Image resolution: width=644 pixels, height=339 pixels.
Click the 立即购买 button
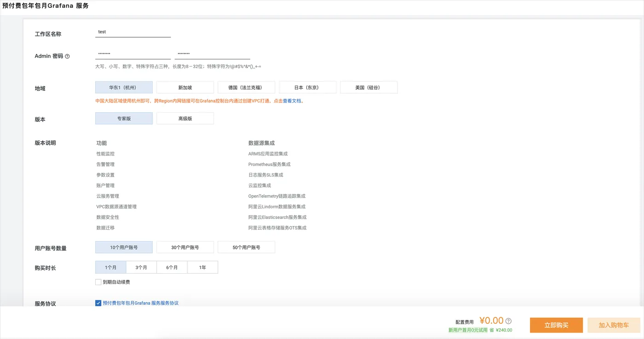coord(556,325)
